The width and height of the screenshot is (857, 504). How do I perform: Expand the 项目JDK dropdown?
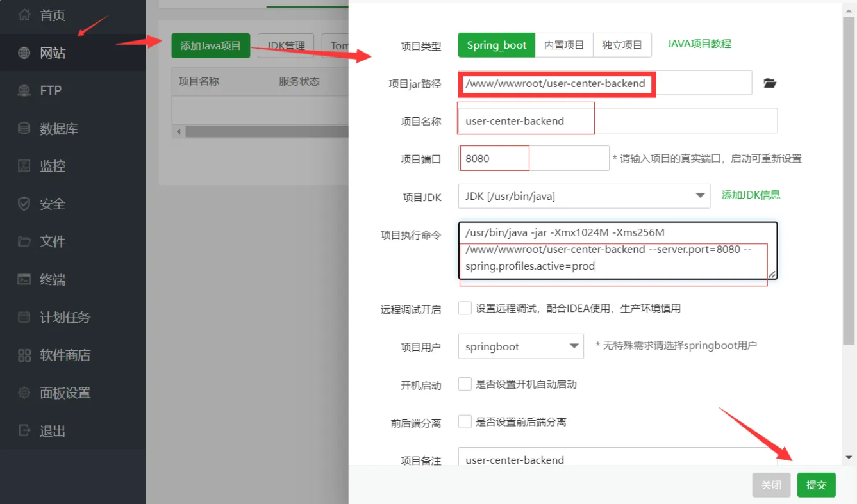coord(584,196)
